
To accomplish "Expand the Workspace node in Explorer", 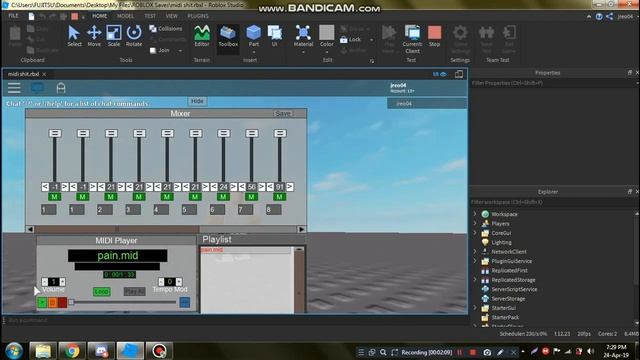I will tap(475, 214).
